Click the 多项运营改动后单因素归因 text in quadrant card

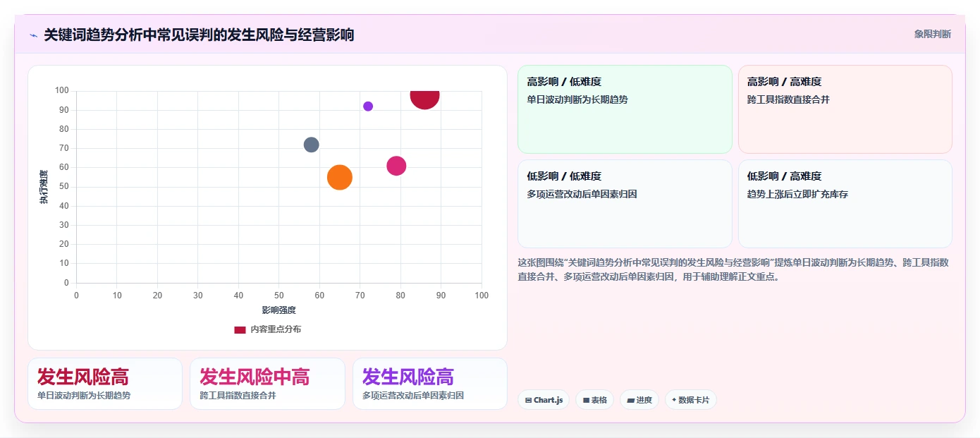click(582, 194)
